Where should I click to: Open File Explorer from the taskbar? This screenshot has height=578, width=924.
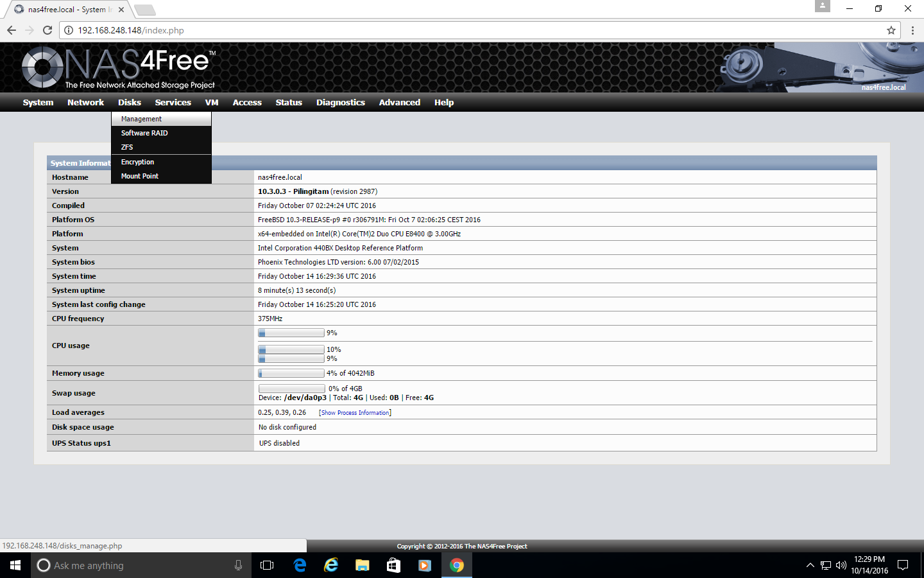pos(362,565)
